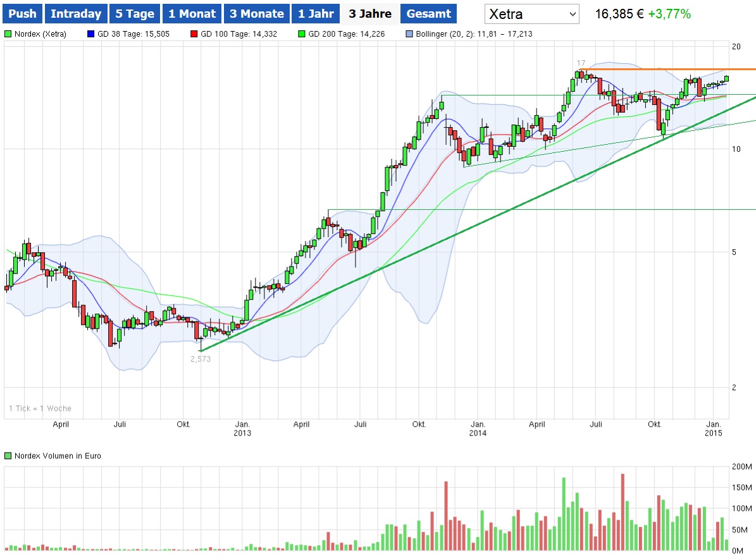Click the Push tab
The height and width of the screenshot is (557, 756).
point(23,13)
